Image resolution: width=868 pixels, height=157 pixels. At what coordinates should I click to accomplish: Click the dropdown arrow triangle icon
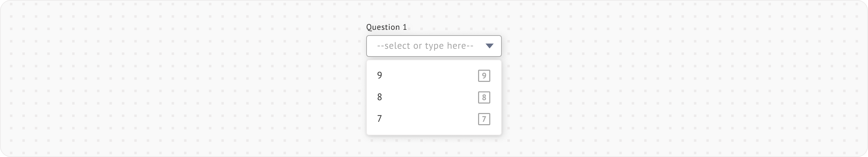pos(489,46)
